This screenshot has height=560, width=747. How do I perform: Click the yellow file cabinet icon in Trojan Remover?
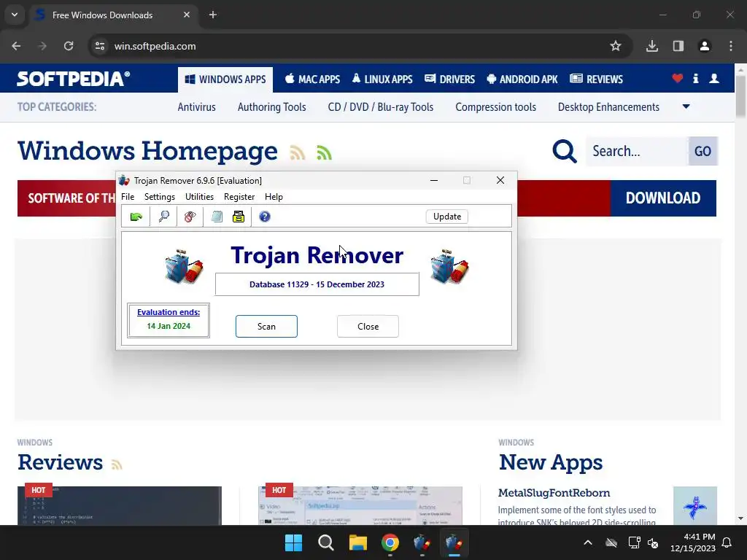point(239,217)
